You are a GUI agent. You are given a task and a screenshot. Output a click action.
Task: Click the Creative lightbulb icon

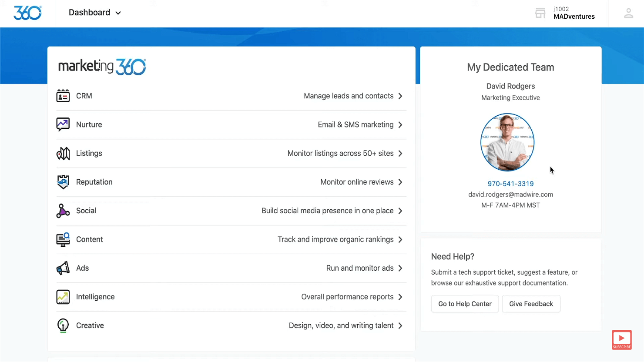tap(63, 325)
